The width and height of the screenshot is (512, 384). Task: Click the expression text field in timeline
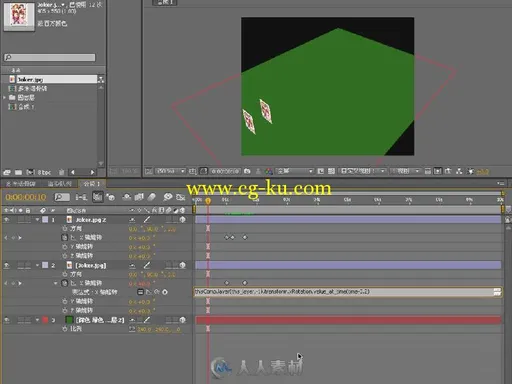click(348, 292)
